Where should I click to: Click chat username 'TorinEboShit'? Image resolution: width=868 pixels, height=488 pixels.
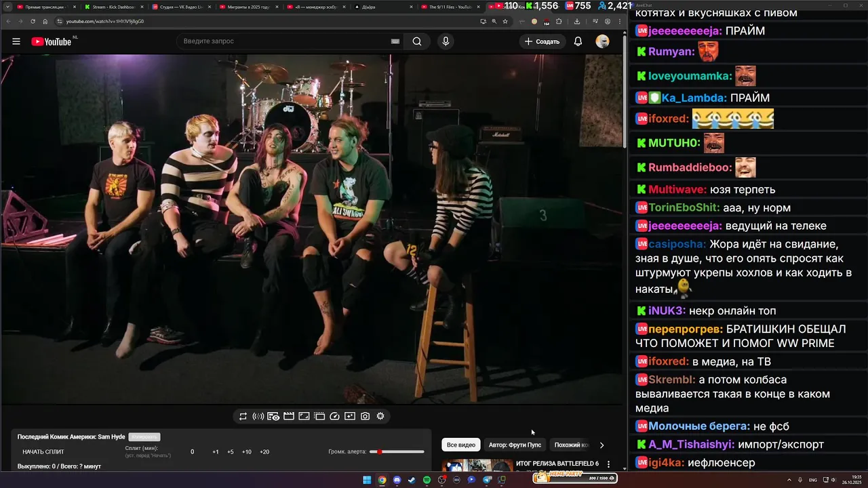point(684,207)
